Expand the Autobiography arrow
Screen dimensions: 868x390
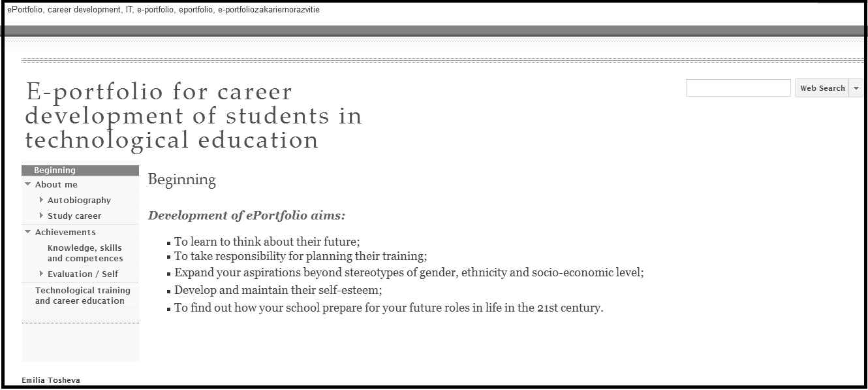42,200
